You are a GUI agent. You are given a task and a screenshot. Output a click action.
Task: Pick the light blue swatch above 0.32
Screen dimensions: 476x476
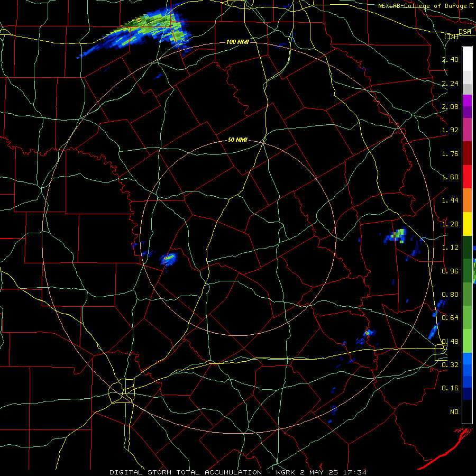(468, 359)
